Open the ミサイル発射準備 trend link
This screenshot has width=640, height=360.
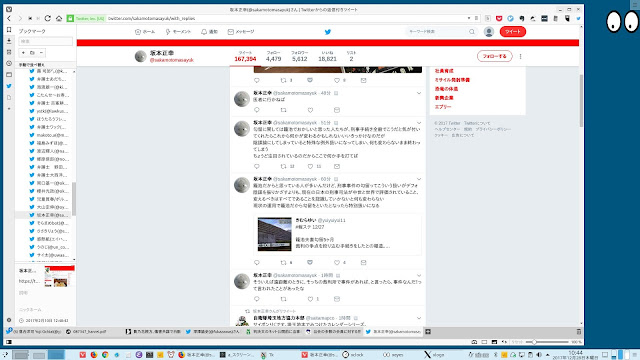click(452, 80)
